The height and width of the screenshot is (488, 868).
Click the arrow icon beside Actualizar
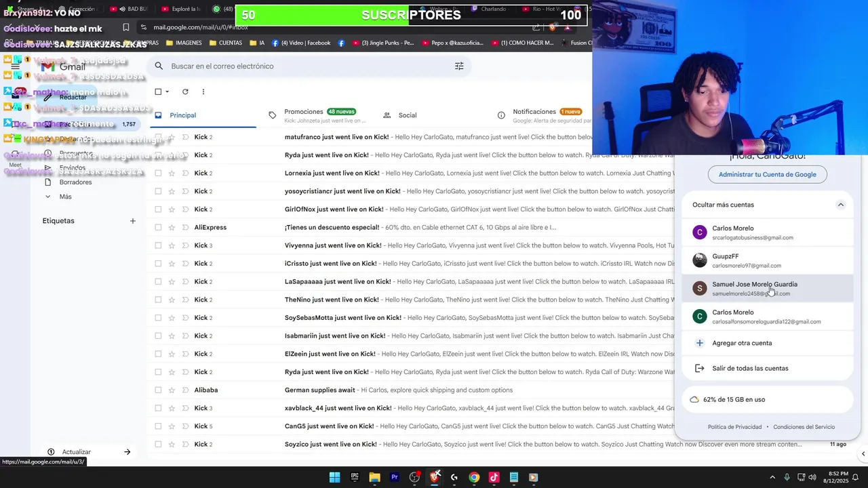[127, 452]
